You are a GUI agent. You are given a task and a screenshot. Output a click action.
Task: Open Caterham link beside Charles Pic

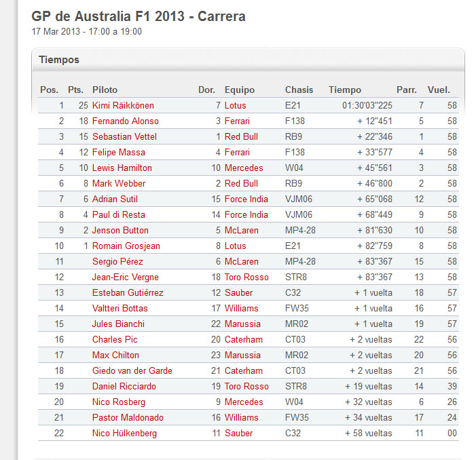[244, 340]
